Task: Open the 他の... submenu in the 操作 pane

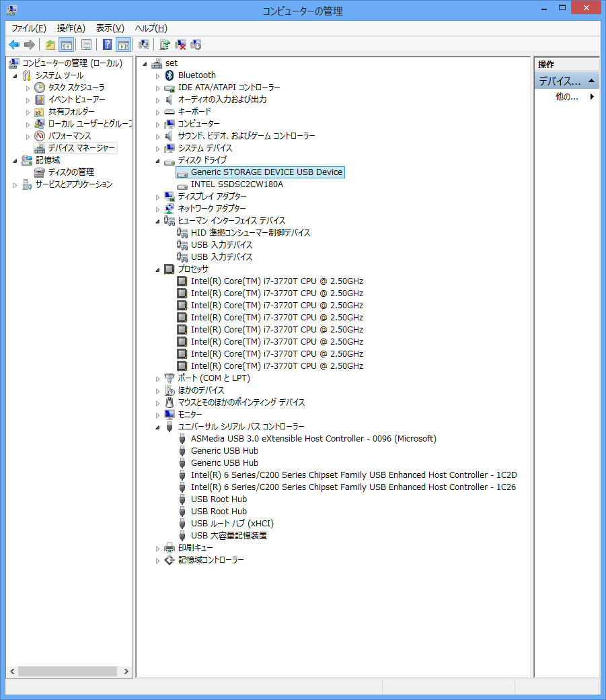Action: (567, 96)
